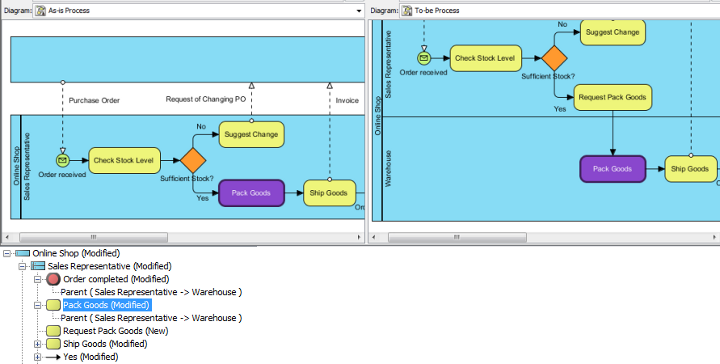Select Ship Goods task in As-is diagram
720x364 pixels.
(x=329, y=193)
